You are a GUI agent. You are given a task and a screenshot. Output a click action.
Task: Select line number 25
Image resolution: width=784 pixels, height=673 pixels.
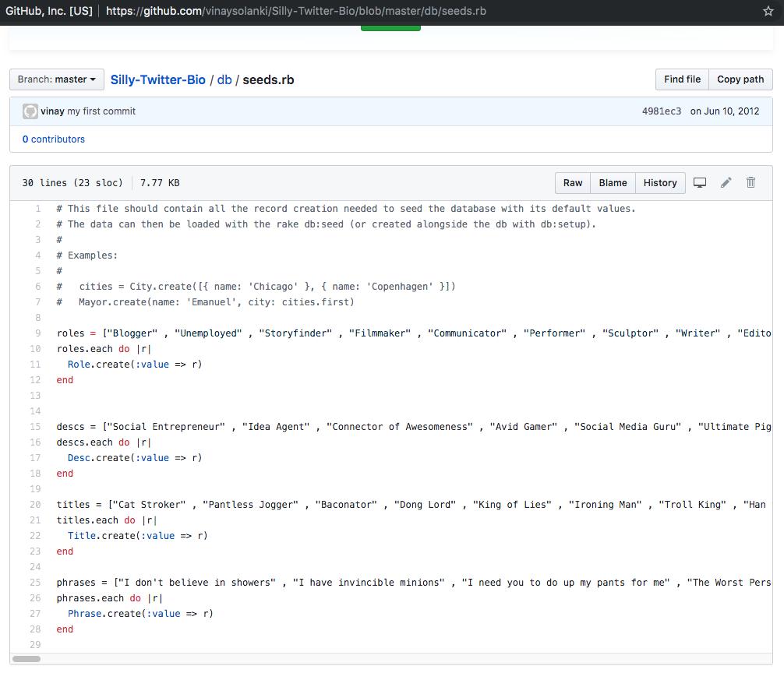click(35, 583)
